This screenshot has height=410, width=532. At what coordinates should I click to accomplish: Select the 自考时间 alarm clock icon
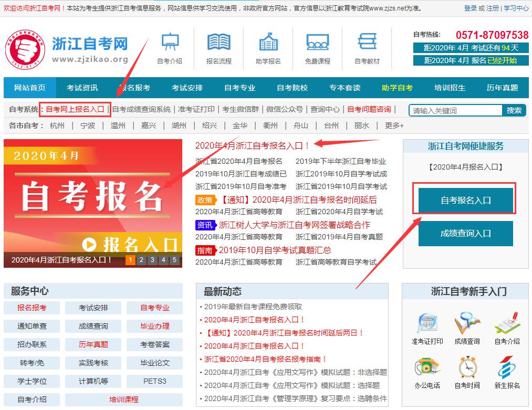click(x=467, y=367)
